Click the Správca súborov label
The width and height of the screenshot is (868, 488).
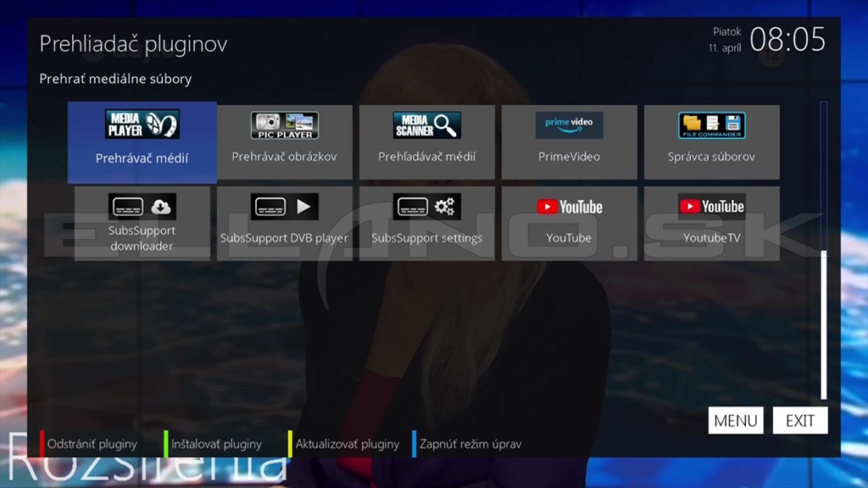[x=711, y=157]
